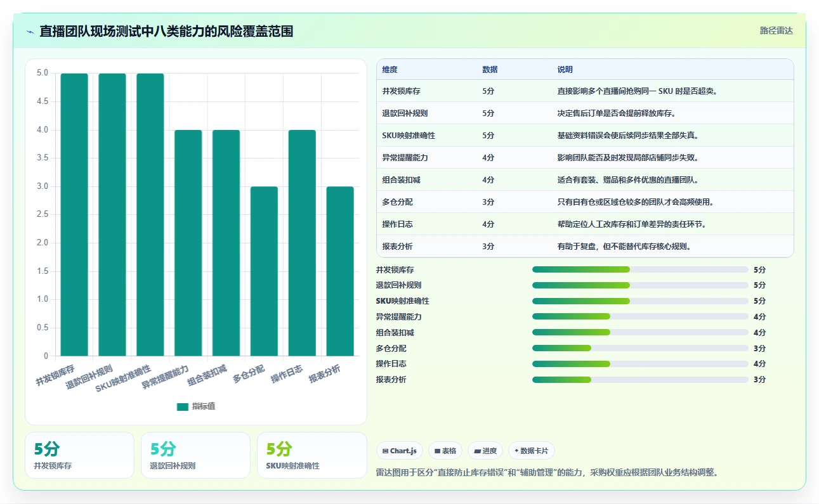Viewport: 819px width, 504px height.
Task: Select the 多仓分配 chart bar
Action: [x=264, y=271]
